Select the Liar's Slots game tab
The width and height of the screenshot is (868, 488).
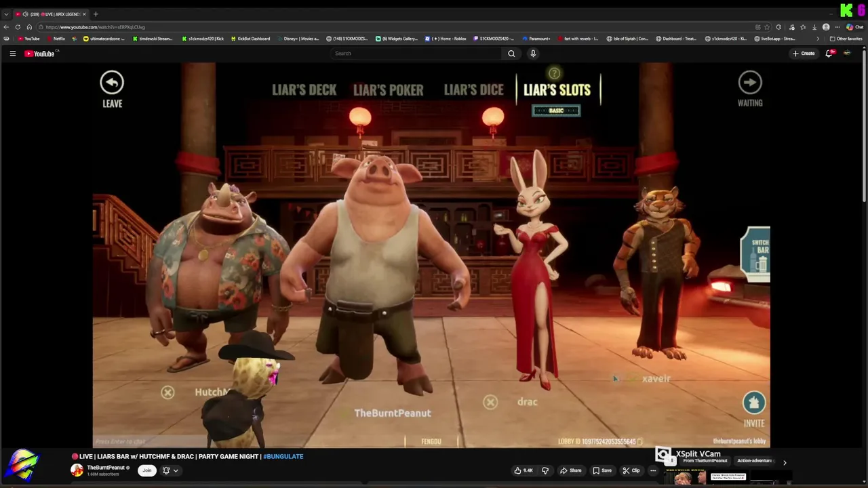tap(557, 89)
